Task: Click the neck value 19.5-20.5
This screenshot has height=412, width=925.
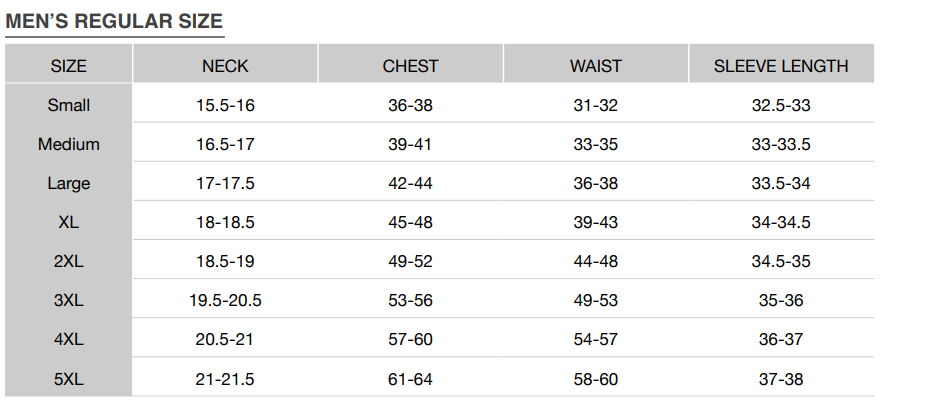Action: tap(225, 300)
